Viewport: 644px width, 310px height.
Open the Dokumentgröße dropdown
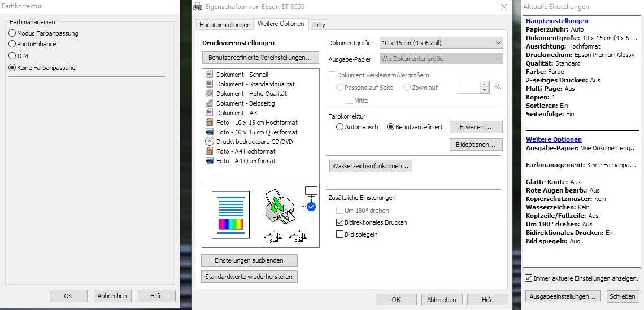(441, 43)
